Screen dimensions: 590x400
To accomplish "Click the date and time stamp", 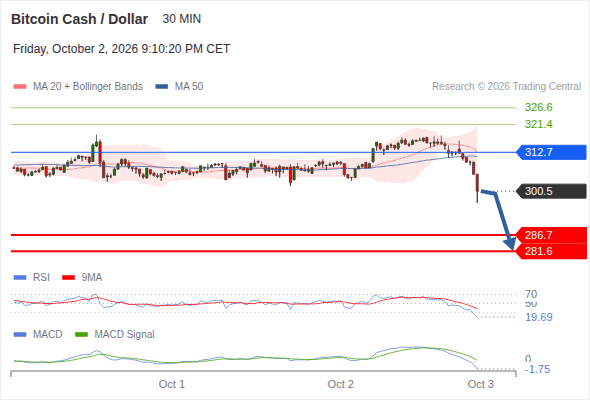I will click(122, 49).
